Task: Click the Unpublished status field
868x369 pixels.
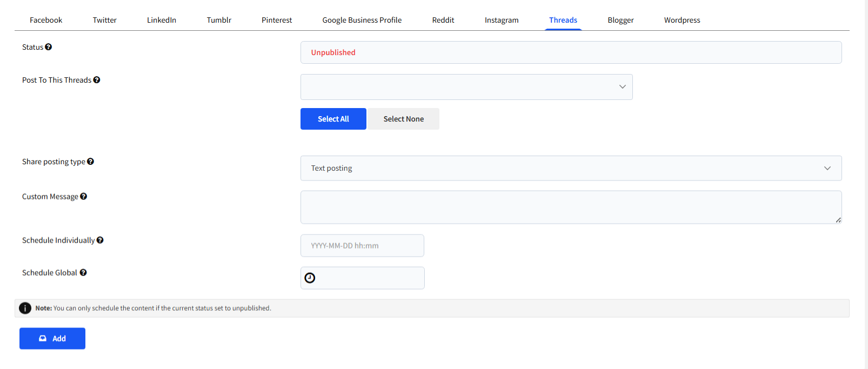Action: [x=571, y=52]
